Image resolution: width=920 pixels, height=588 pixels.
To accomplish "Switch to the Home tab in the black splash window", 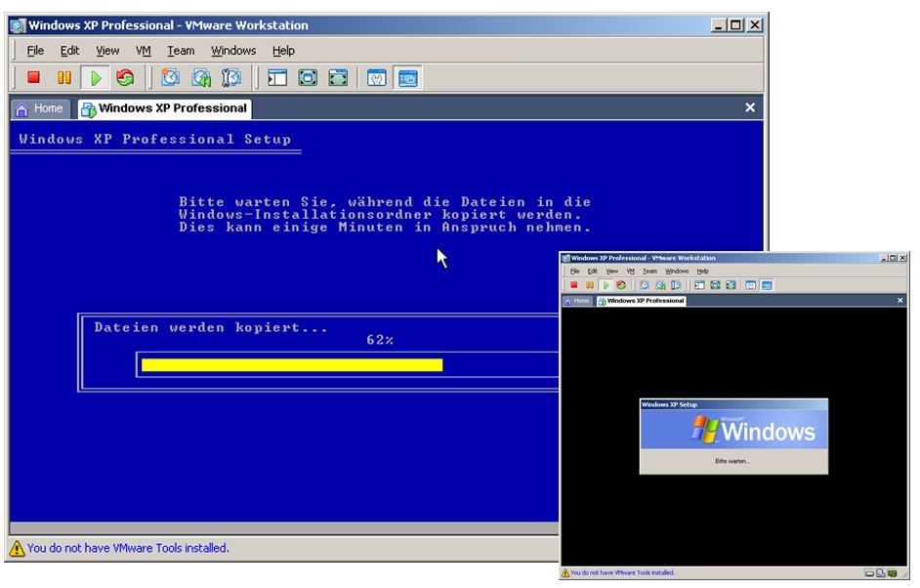I will point(577,301).
